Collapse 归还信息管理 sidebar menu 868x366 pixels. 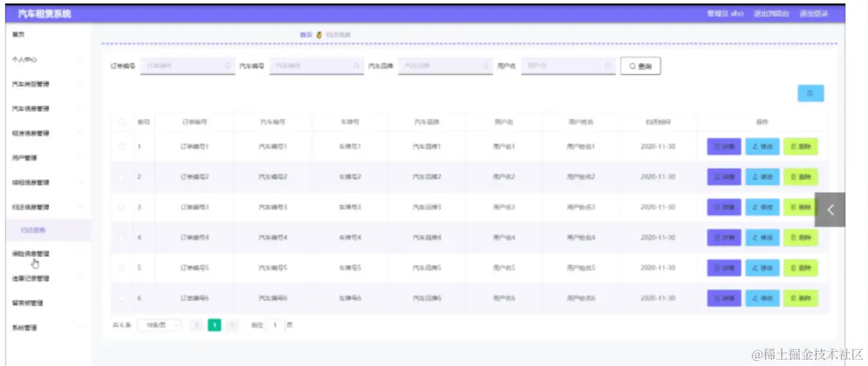48,207
